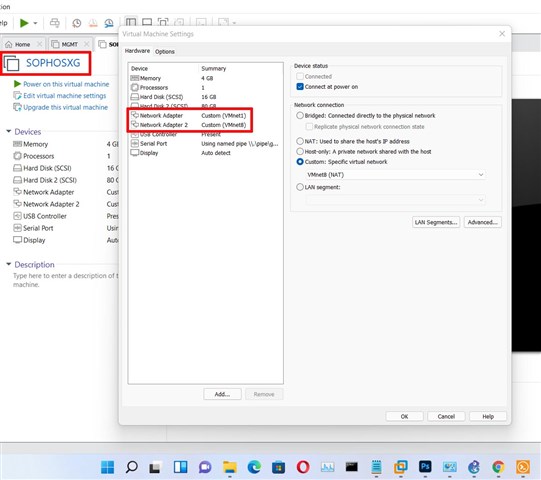Viewport: 541px width, 480px height.
Task: Click the Take Snapshot clock icon
Action: pyautogui.click(x=77, y=23)
